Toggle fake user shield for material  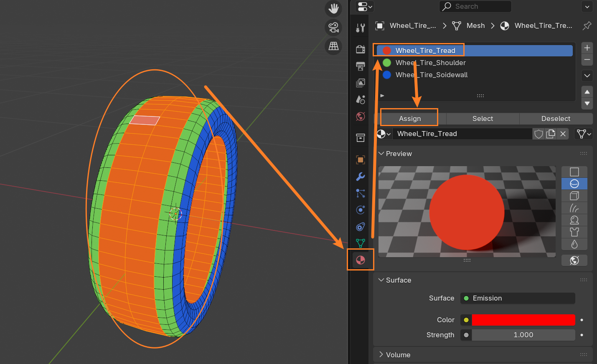click(539, 134)
